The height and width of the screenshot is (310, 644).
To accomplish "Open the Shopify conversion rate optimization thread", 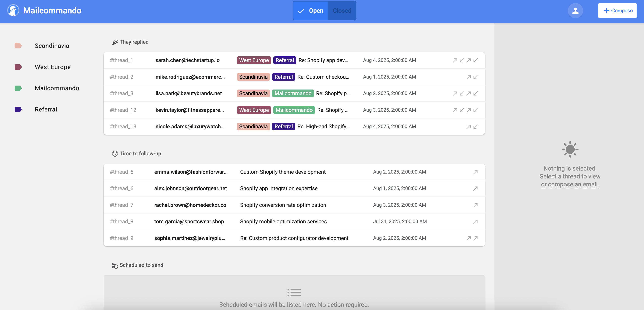I will (294, 205).
